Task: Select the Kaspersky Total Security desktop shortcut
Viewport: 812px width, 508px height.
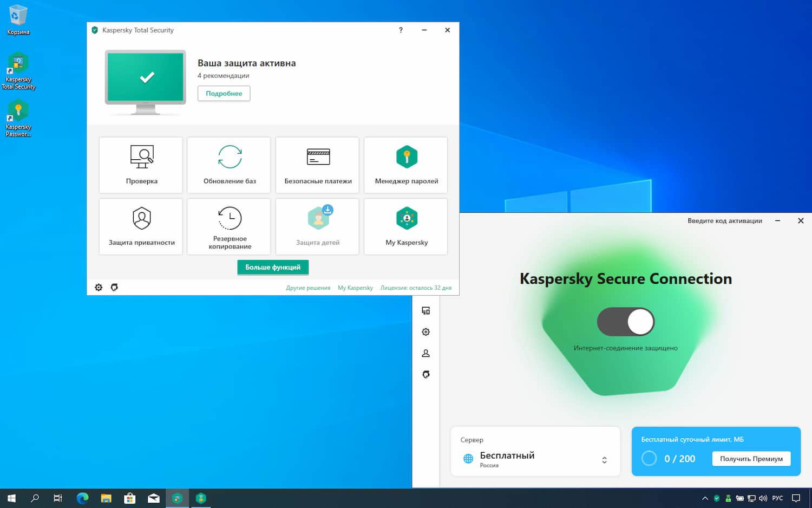Action: [x=18, y=71]
